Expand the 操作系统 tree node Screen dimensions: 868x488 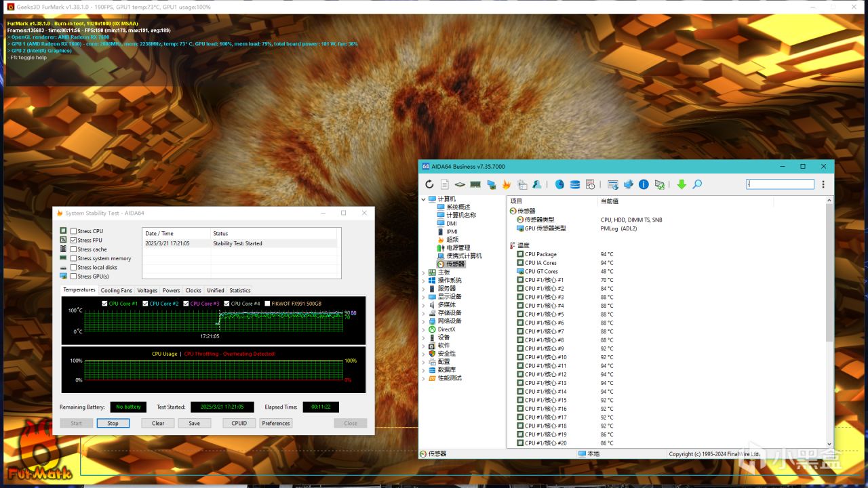click(x=424, y=281)
